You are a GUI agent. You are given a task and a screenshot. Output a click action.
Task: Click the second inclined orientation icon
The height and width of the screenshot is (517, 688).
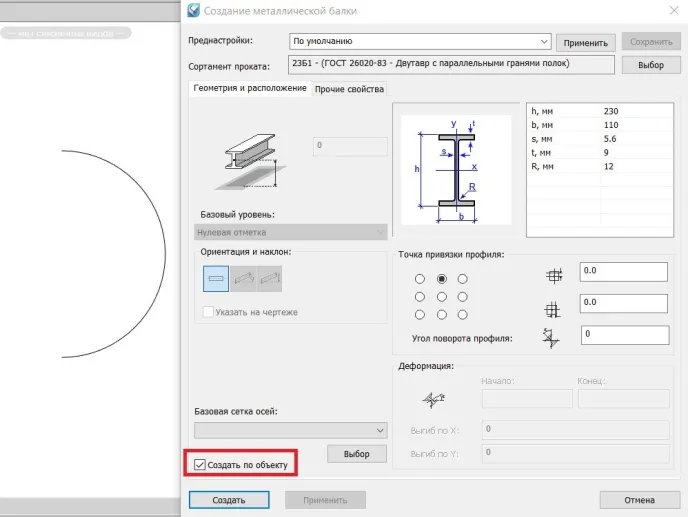point(243,278)
